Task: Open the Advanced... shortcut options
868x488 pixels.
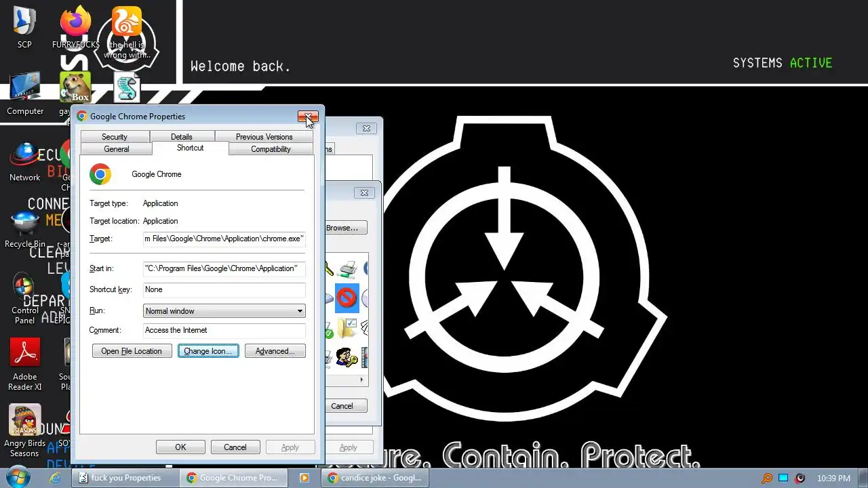Action: [275, 351]
